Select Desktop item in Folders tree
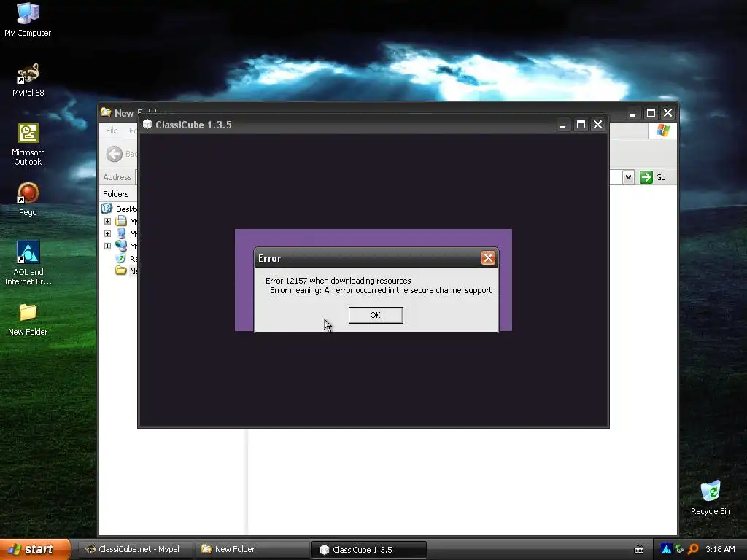 120,209
